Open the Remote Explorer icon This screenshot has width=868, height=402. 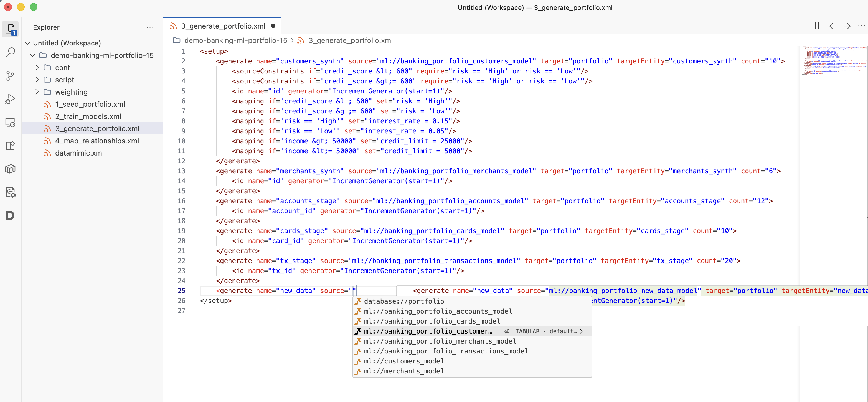[x=11, y=122]
